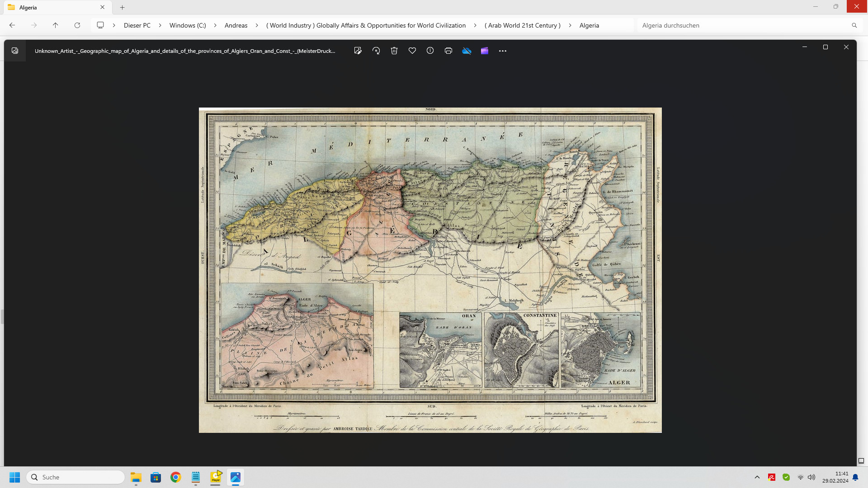Open the yellow Player app on taskbar

tap(216, 477)
